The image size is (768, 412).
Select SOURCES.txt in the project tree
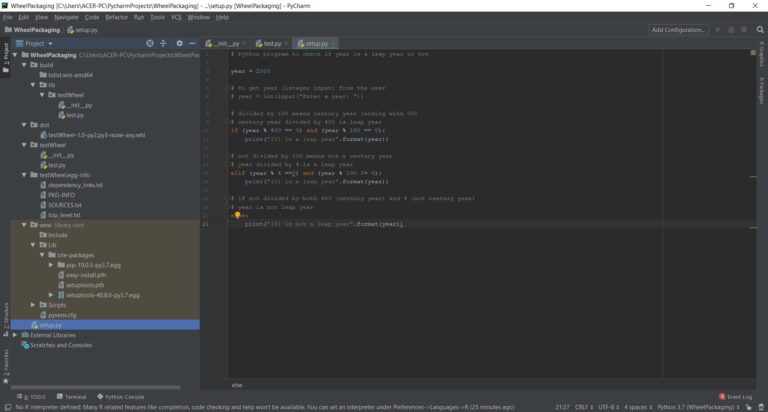coord(64,205)
